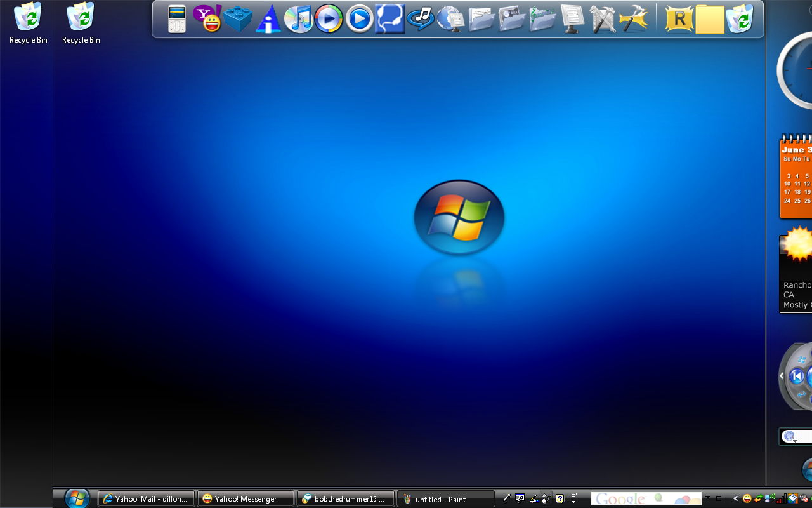
Task: Launch the iPod application from the dock
Action: click(x=176, y=19)
